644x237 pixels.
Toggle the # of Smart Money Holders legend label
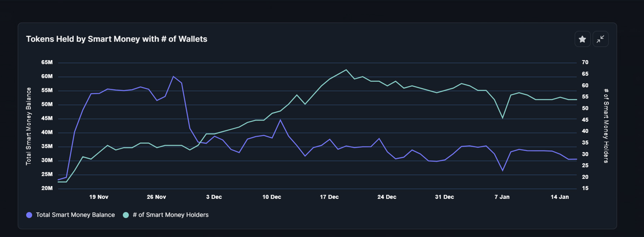[170, 215]
